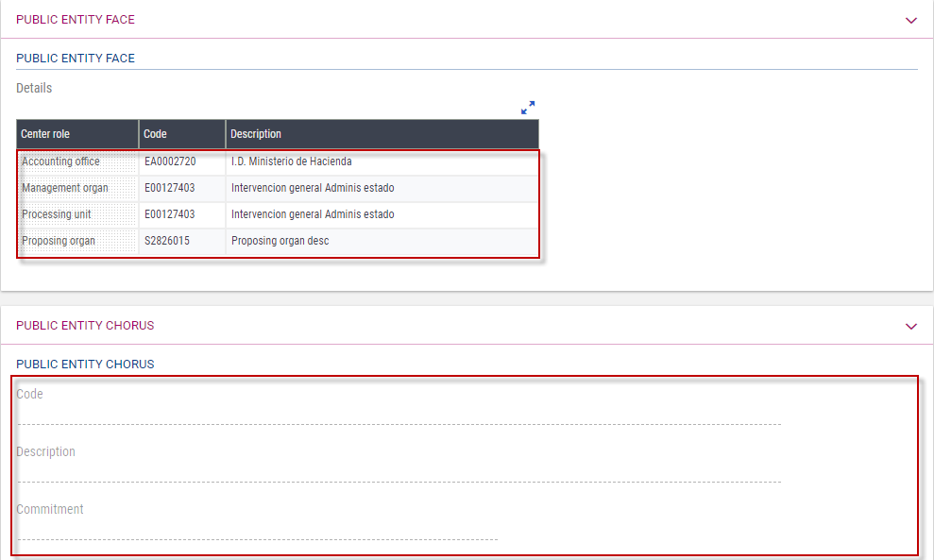The width and height of the screenshot is (934, 560).
Task: Choose the Proposing organ role cell
Action: 59,241
